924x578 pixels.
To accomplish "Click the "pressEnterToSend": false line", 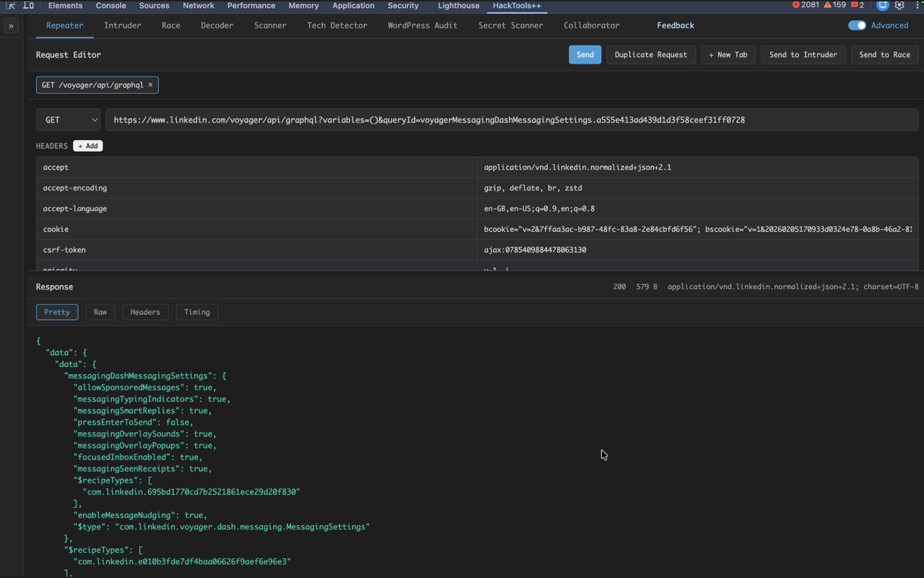I will tap(134, 422).
